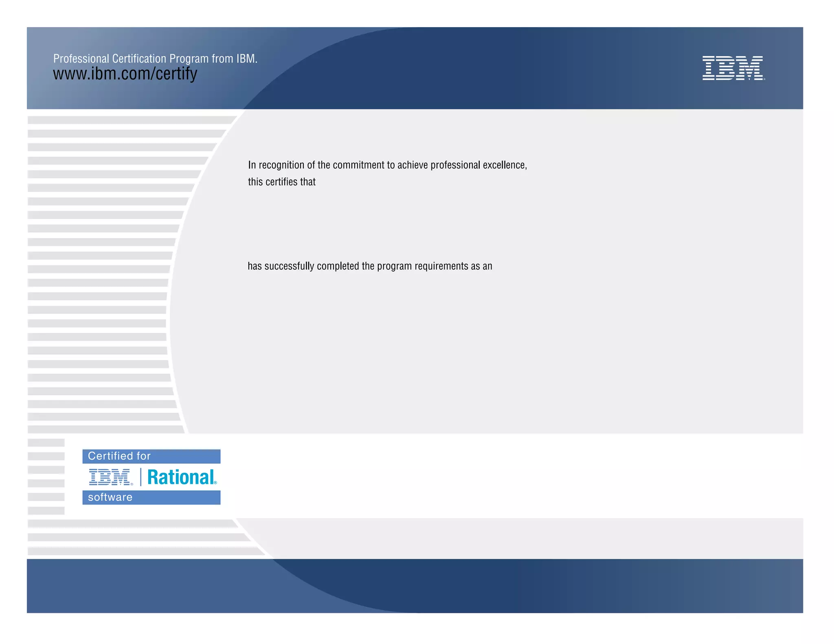Click vertical divider between IBM and Rational

pos(141,477)
